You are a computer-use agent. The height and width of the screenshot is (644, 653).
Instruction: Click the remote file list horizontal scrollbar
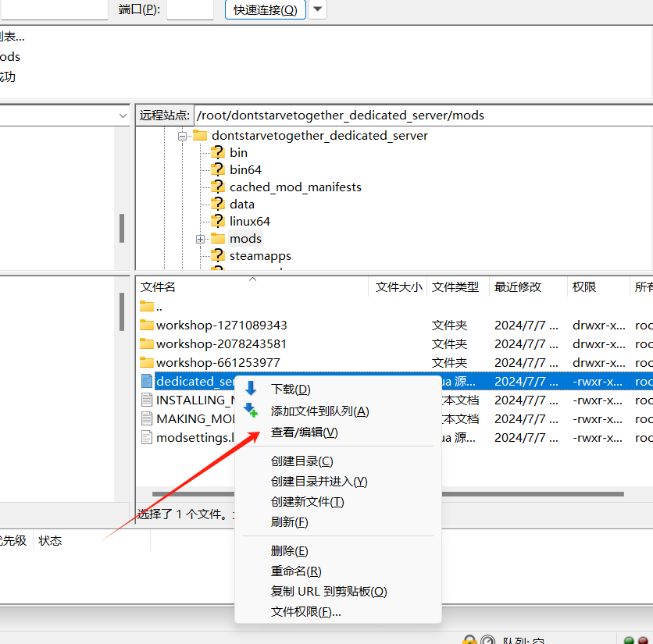coord(387,493)
